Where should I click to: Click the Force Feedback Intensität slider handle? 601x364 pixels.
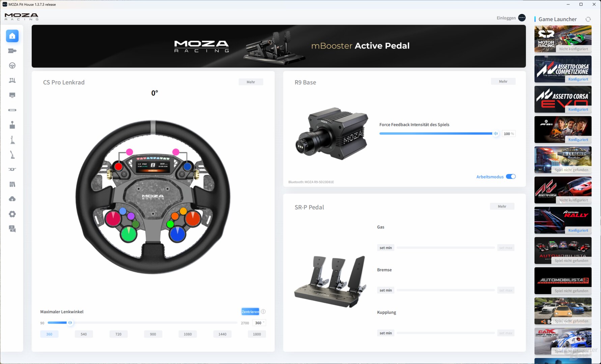[495, 133]
